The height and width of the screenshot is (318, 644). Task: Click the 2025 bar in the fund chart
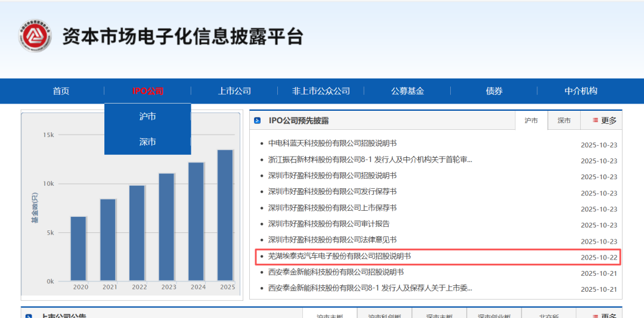click(225, 215)
